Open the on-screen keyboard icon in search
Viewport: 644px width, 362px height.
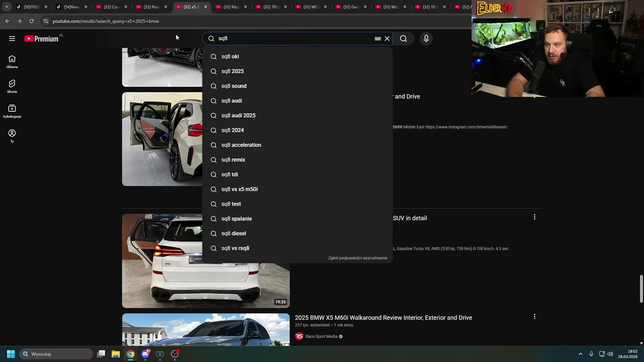378,39
